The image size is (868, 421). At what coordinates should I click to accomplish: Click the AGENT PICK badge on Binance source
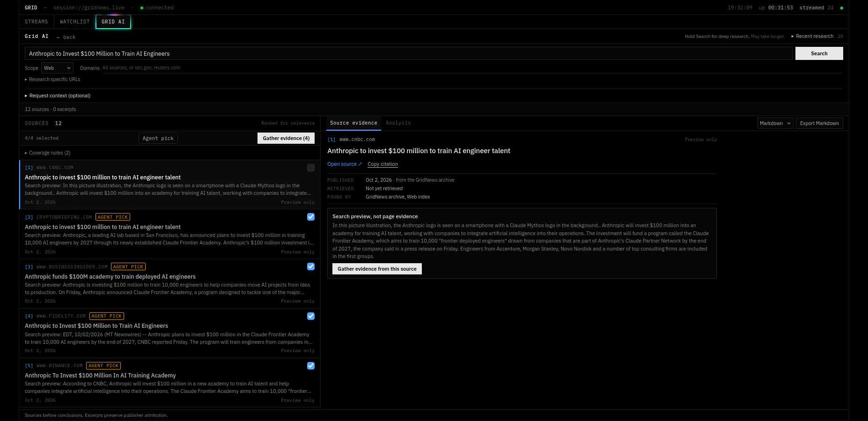(x=103, y=366)
